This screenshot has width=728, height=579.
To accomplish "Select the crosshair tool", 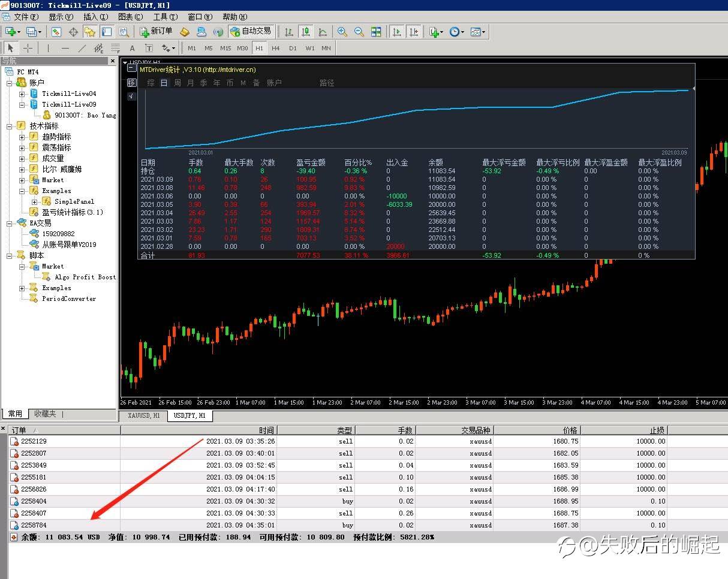I will 28,48.
